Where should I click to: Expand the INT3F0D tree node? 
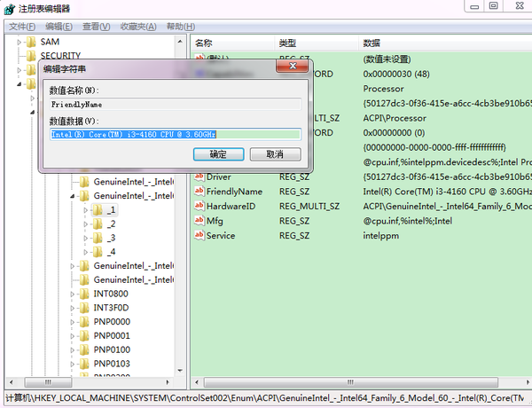click(73, 308)
